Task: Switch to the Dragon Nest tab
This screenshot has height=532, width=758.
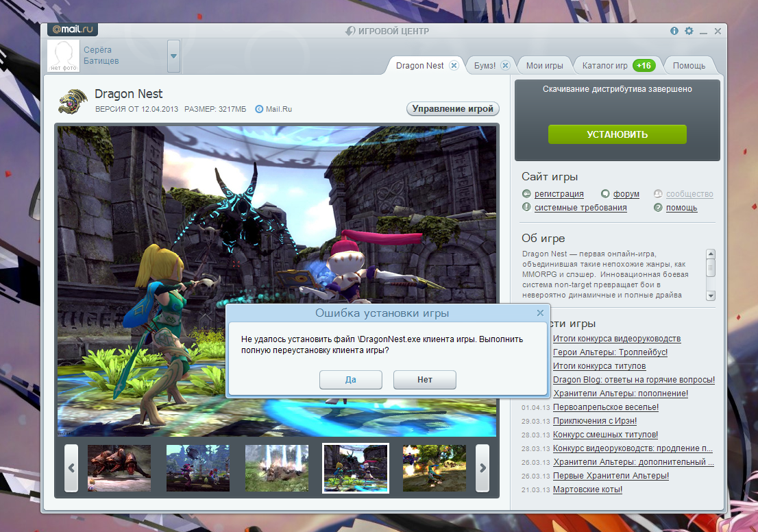Action: [419, 65]
